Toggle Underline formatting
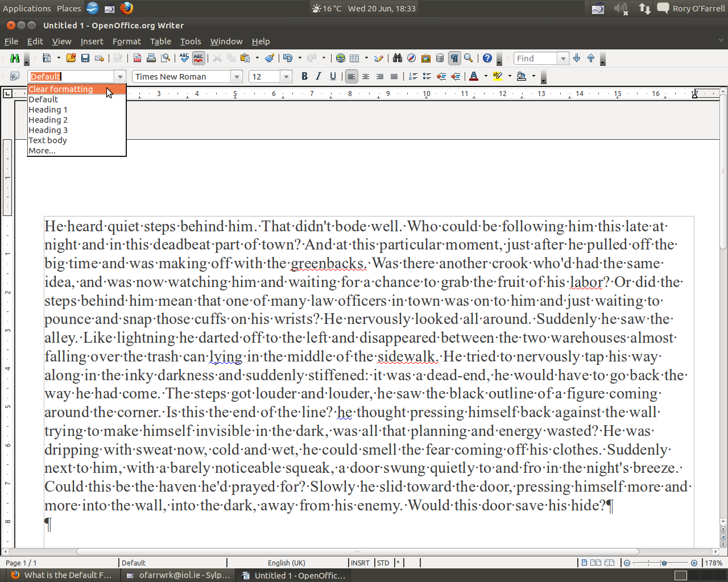Image resolution: width=728 pixels, height=582 pixels. (333, 76)
